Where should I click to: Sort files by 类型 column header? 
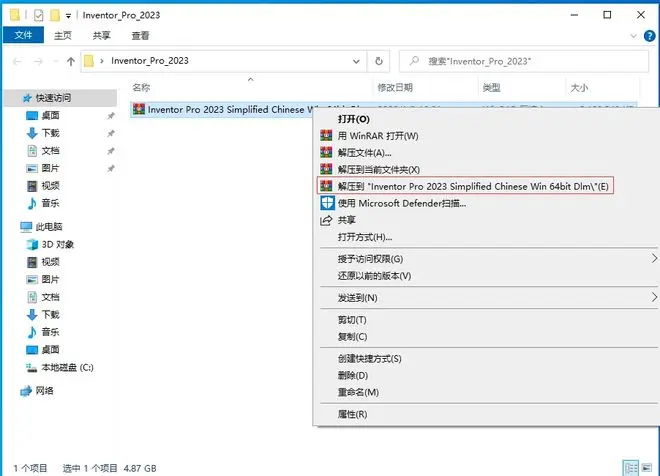[x=491, y=88]
